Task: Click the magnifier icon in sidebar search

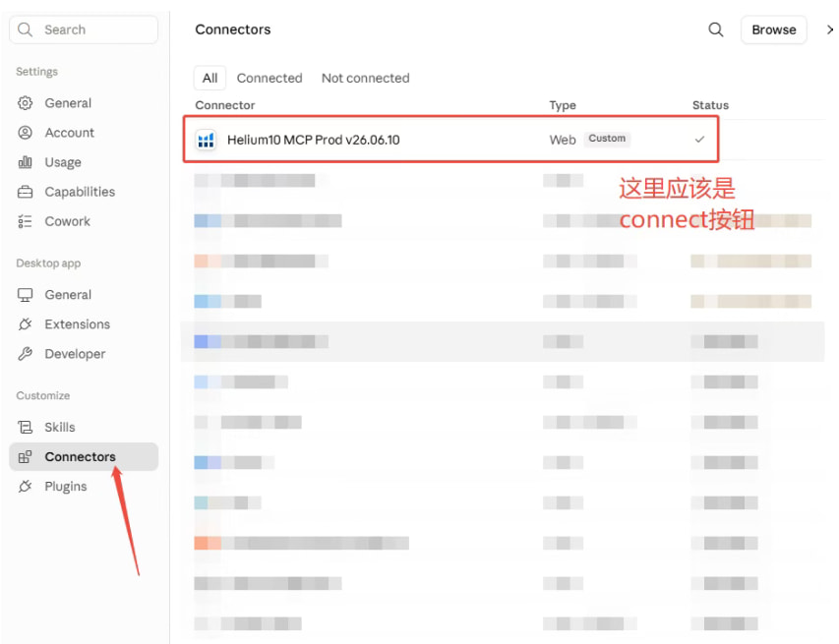Action: tap(26, 29)
